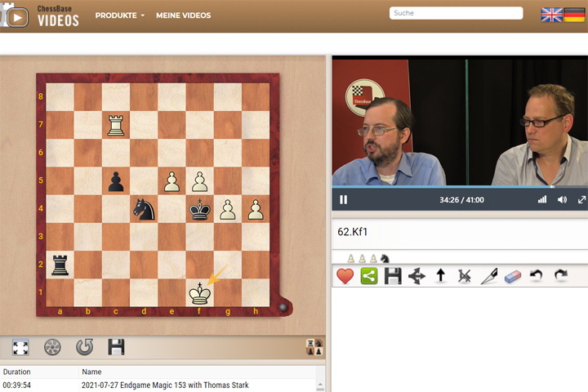The image size is (588, 392).
Task: Toggle fullscreen for the video player
Action: point(581,199)
